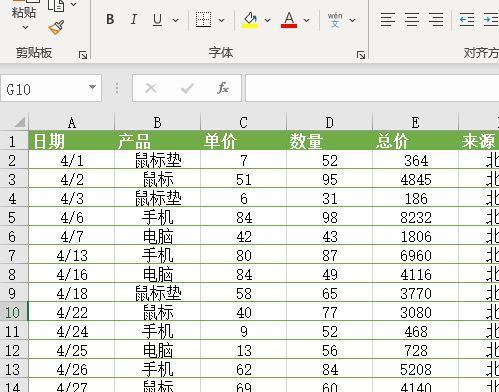This screenshot has width=499, height=392.
Task: Click date cell 4/22
Action: point(72,312)
